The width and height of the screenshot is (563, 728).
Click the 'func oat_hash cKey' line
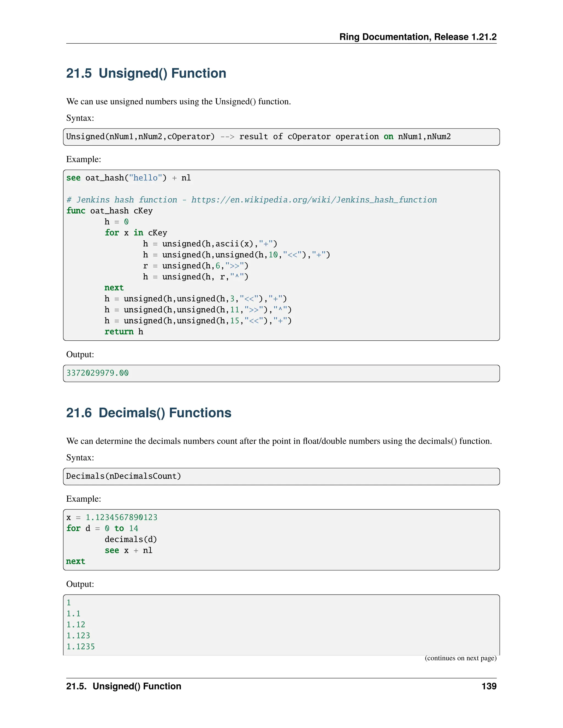pyautogui.click(x=109, y=211)
